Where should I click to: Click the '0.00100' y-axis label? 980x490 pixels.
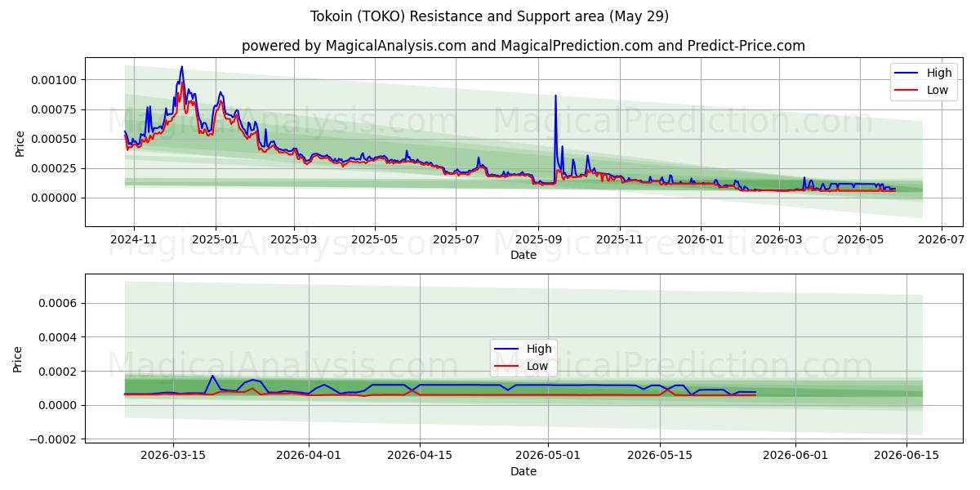coord(55,80)
